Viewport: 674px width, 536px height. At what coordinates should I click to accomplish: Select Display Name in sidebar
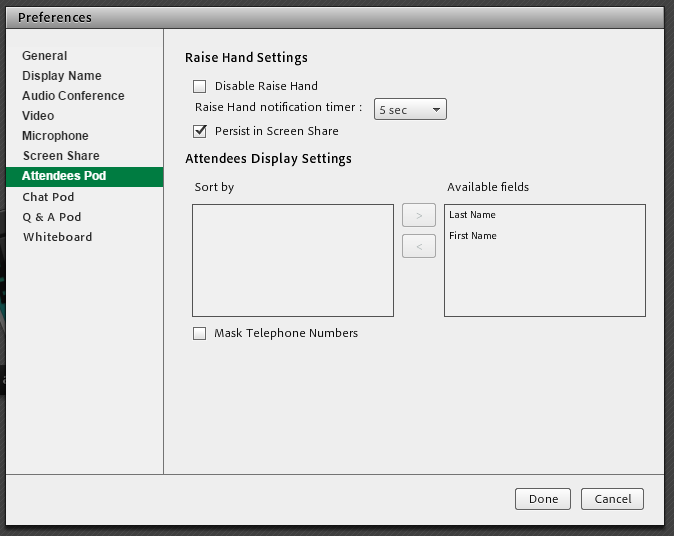(62, 76)
